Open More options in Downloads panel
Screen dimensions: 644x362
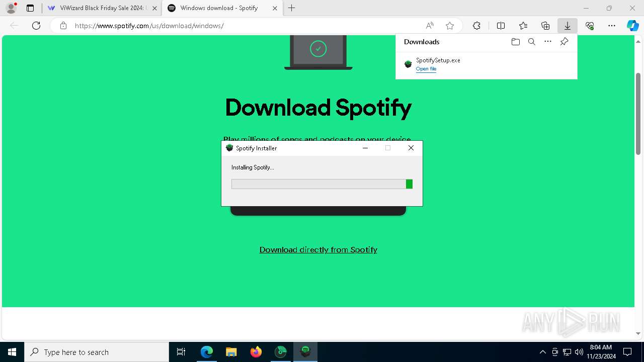point(548,42)
